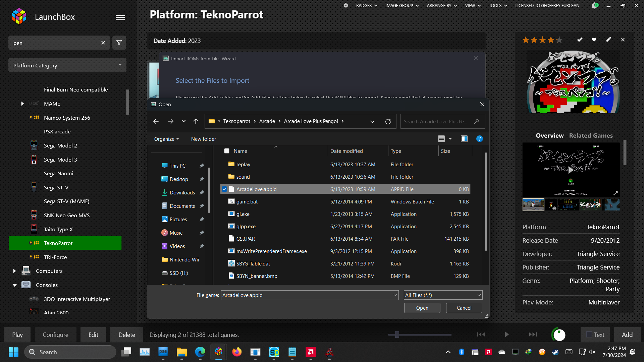Favorite the game with the heart icon
Viewport: 644px width, 362px height.
[594, 40]
